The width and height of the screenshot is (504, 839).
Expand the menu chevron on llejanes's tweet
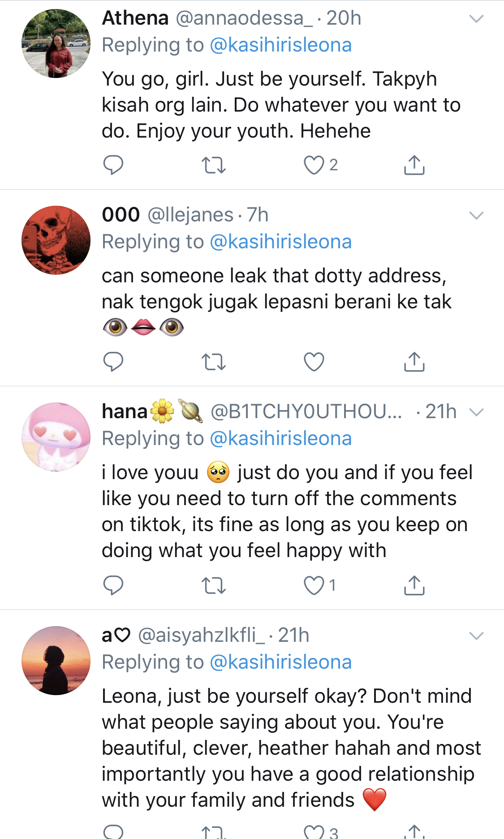pyautogui.click(x=476, y=216)
